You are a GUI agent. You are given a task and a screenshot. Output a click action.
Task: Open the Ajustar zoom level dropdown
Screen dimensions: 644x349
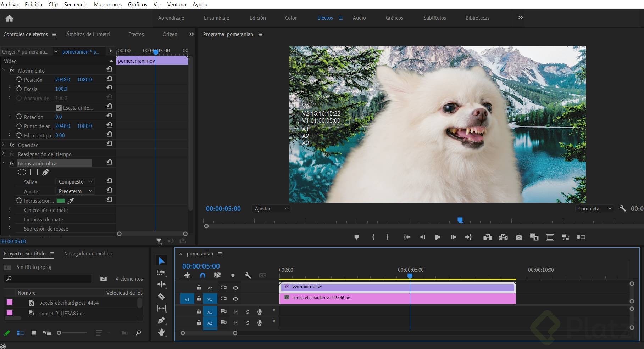point(271,209)
